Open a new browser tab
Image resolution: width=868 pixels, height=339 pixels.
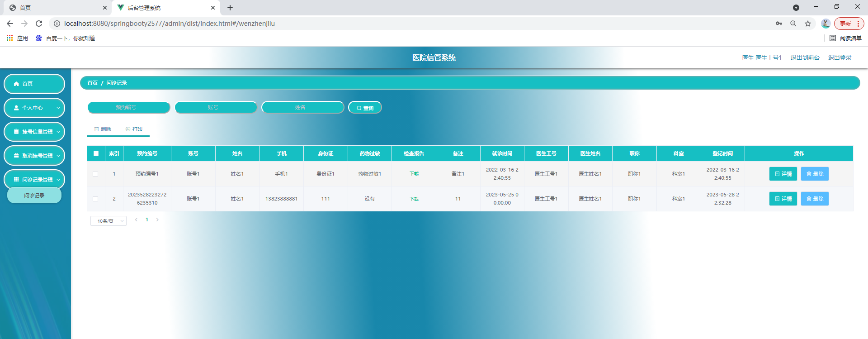tap(230, 8)
